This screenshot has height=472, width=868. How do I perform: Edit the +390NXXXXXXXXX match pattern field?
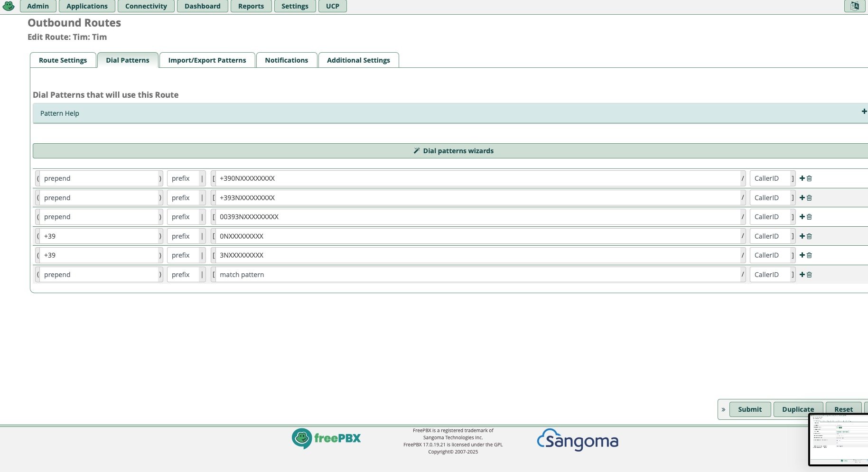coord(478,178)
